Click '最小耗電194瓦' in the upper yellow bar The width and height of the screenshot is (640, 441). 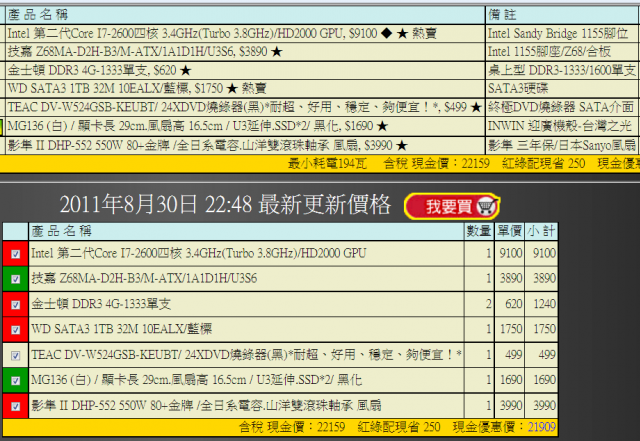pyautogui.click(x=327, y=164)
